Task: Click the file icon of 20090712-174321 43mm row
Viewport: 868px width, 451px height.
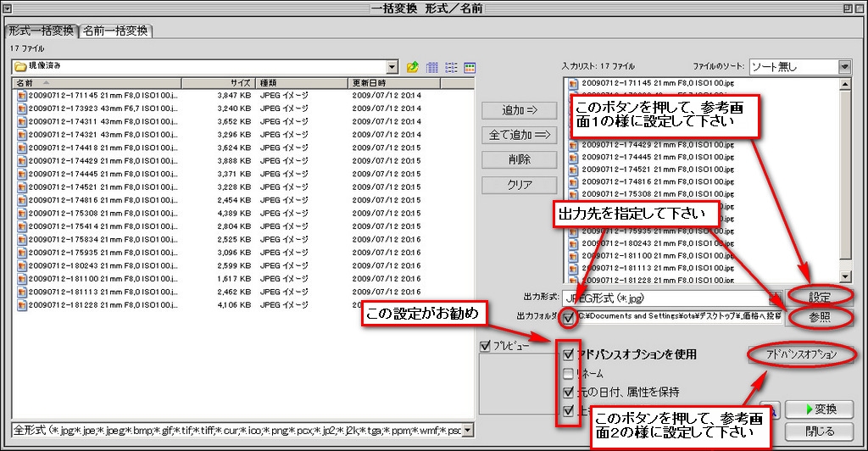Action: coord(21,135)
